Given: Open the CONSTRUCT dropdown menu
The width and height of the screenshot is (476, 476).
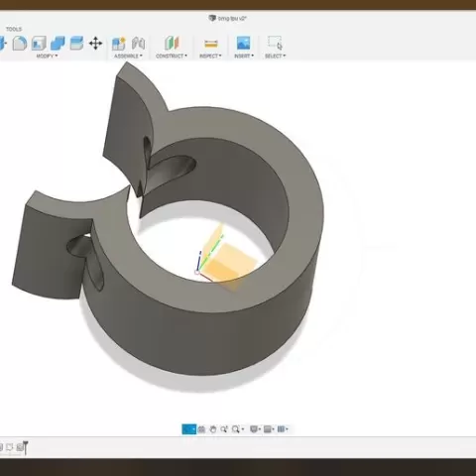Looking at the screenshot, I should click(x=172, y=57).
